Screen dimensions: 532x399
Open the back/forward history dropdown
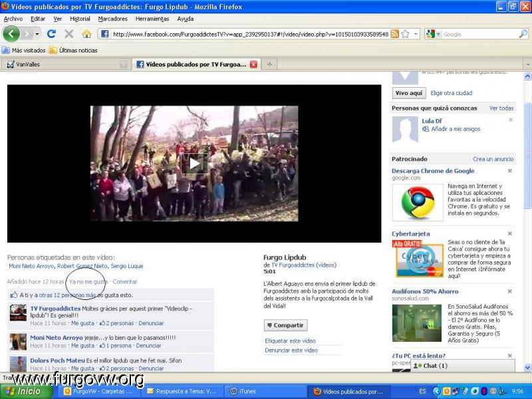[x=37, y=34]
